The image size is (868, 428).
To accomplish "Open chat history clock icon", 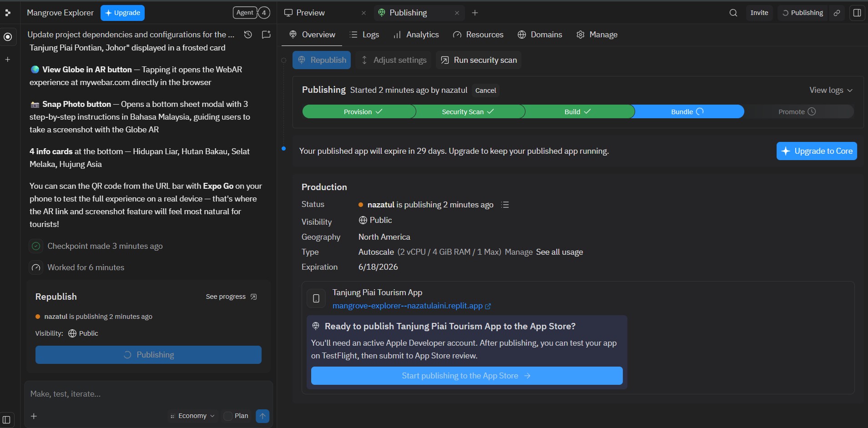I will coord(248,35).
